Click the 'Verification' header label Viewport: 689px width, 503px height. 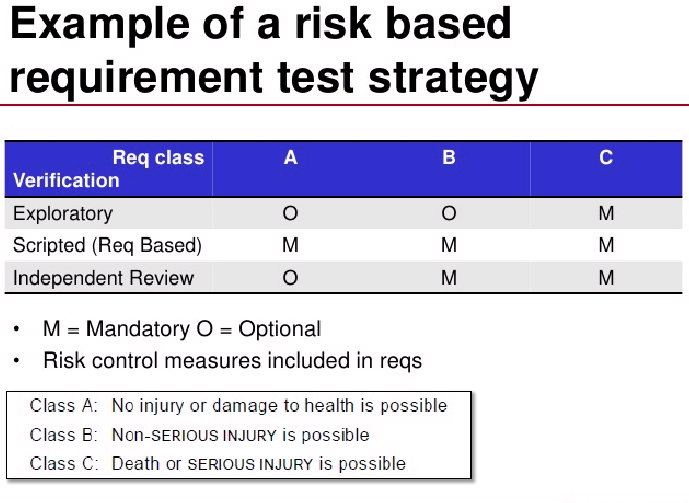point(66,181)
